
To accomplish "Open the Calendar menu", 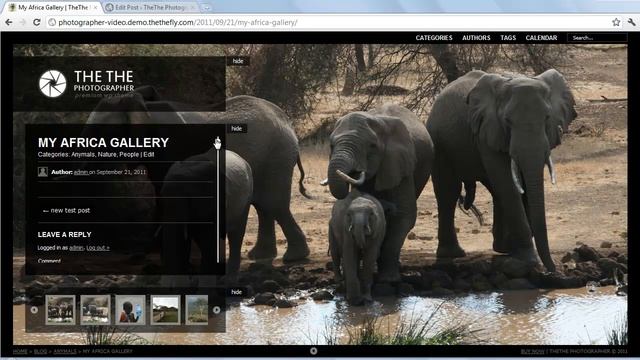I will point(541,38).
